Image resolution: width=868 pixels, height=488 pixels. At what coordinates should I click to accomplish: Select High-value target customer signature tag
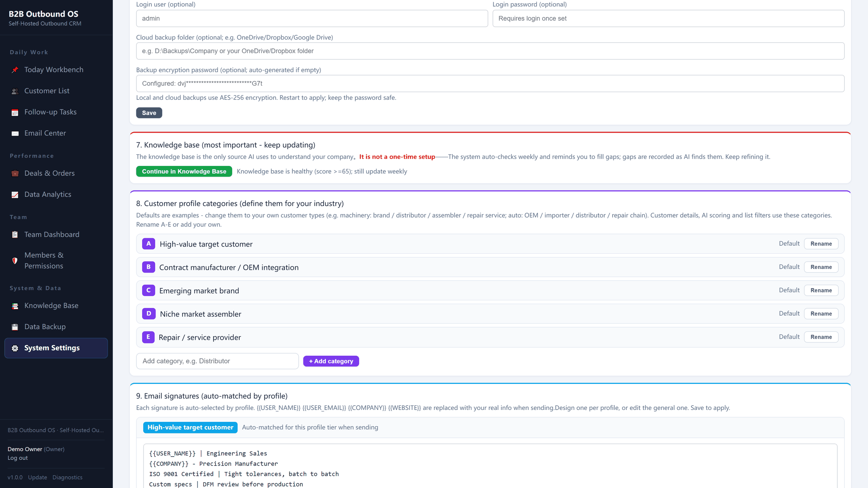(x=190, y=427)
